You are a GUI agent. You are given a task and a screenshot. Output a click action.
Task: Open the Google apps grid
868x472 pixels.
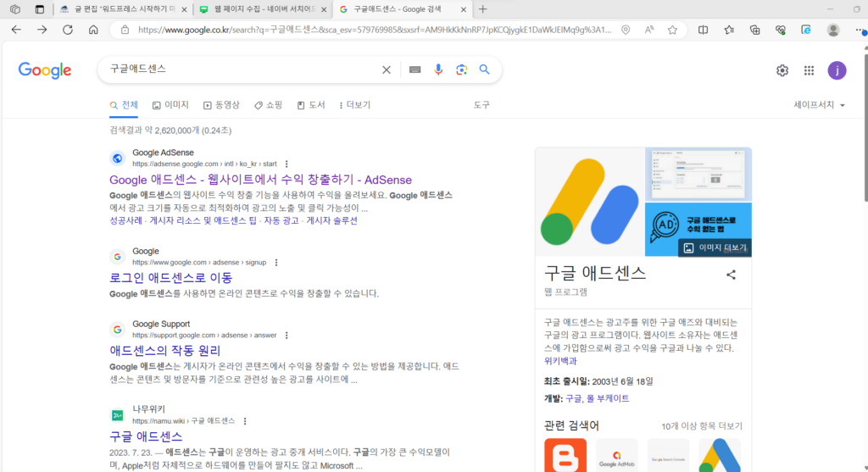tap(809, 70)
